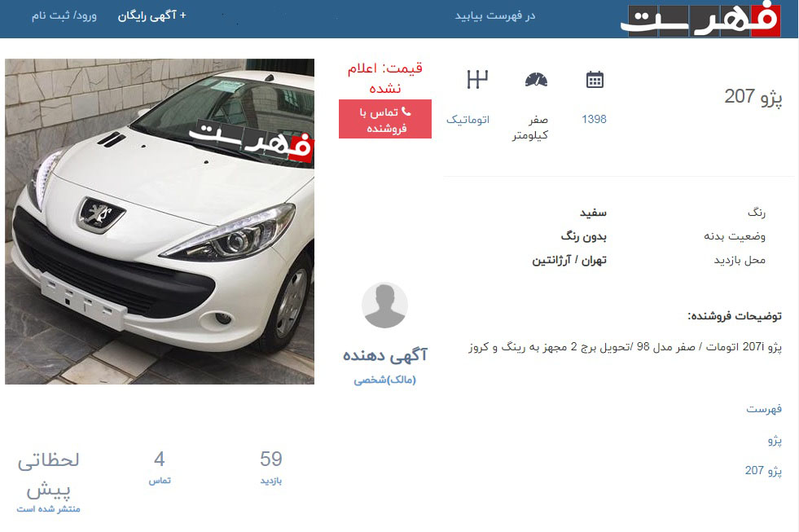
Task: Open the 'فهرست' breadcrumb link
Action: pyautogui.click(x=764, y=409)
